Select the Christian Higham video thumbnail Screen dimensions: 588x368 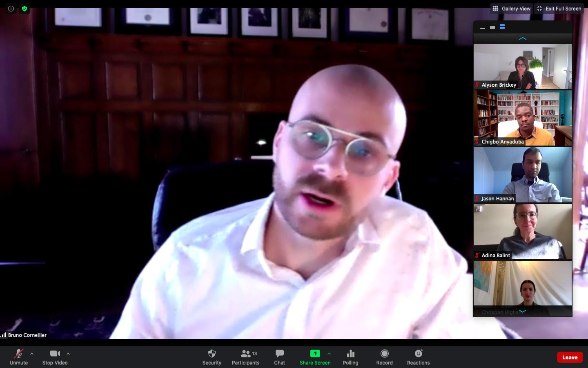pyautogui.click(x=523, y=288)
